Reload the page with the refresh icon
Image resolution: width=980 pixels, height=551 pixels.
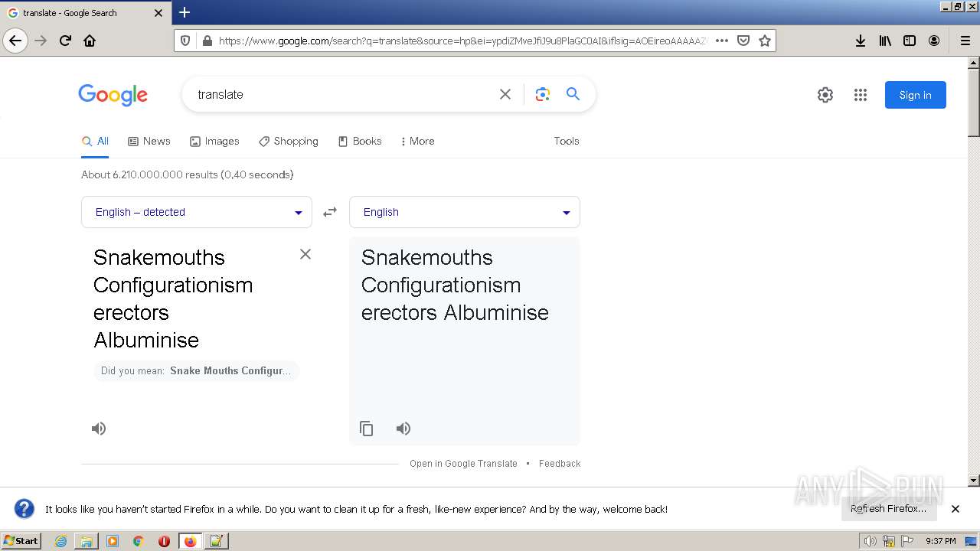pyautogui.click(x=65, y=41)
